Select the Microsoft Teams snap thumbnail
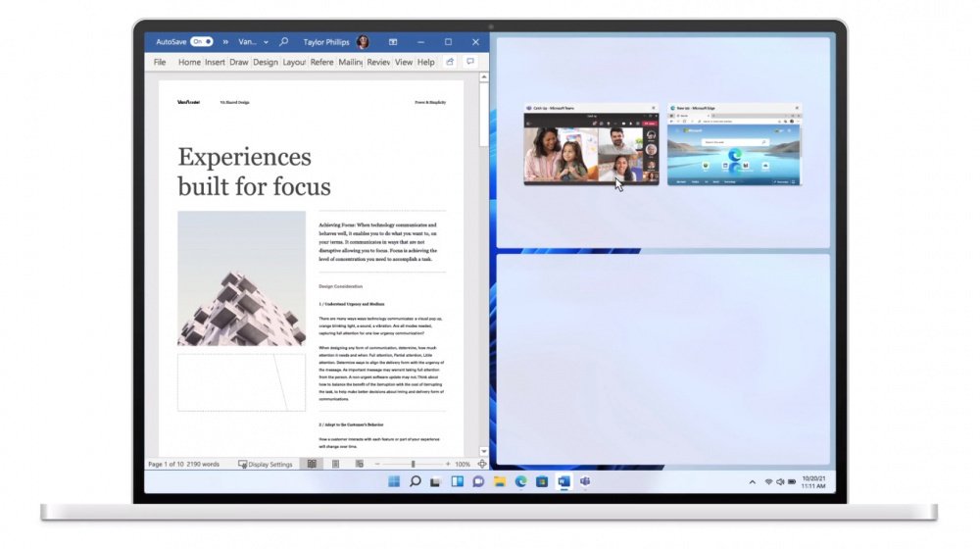The height and width of the screenshot is (549, 980). pyautogui.click(x=591, y=144)
